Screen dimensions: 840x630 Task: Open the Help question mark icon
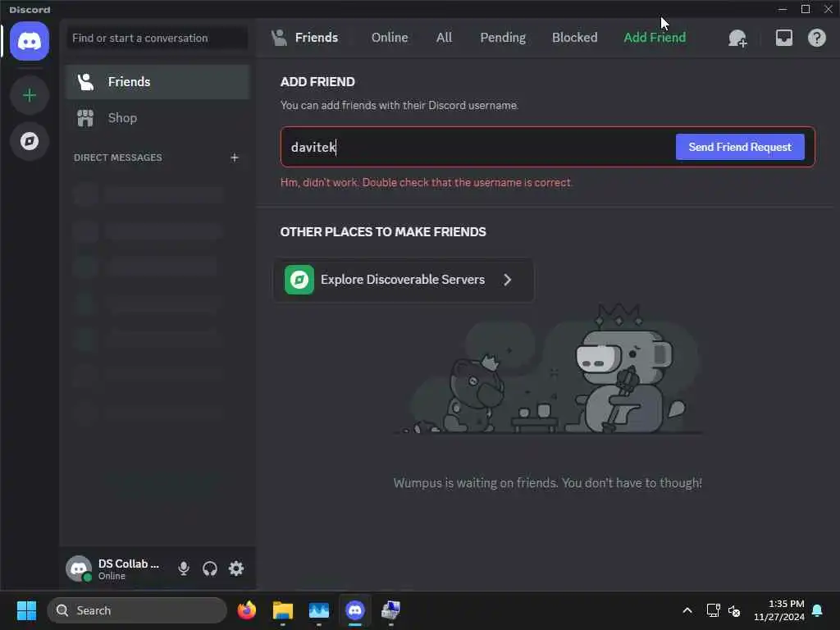pyautogui.click(x=816, y=38)
